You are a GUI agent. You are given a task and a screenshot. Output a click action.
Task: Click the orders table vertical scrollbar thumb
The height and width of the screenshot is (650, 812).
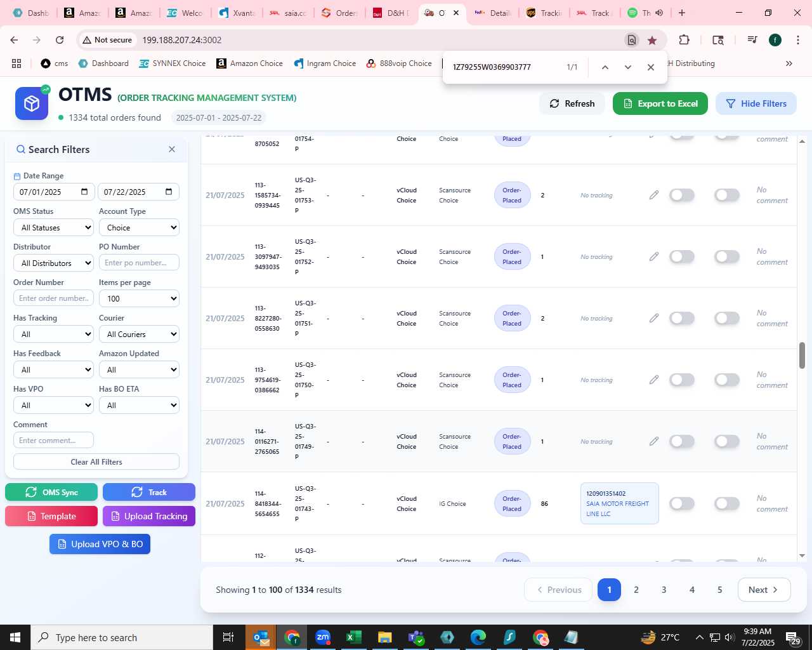(x=802, y=355)
